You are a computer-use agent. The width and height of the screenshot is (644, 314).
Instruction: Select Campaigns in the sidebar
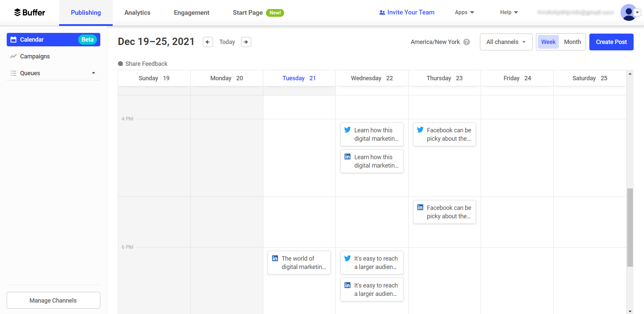click(53, 56)
